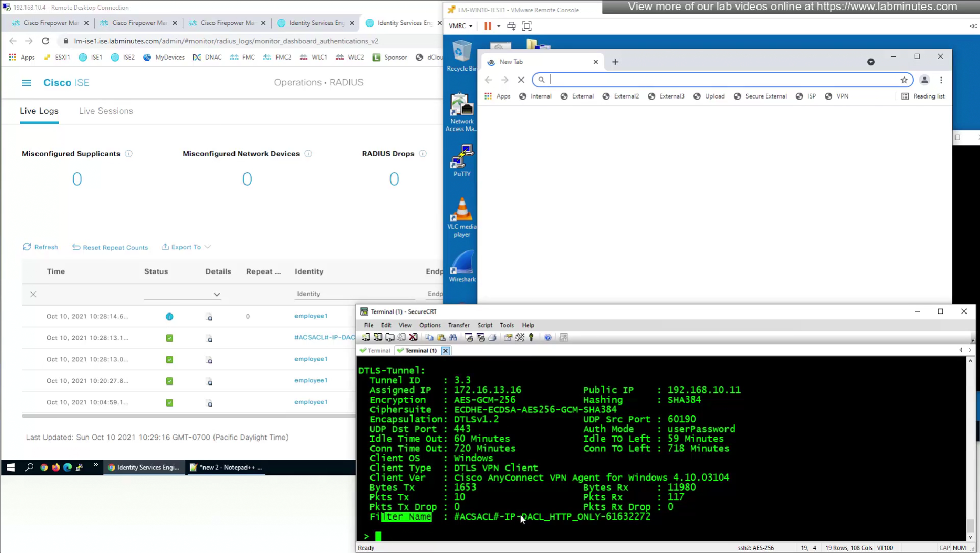Screen dimensions: 980x553
Task: Open the VMRC dropdown menu
Action: (460, 26)
